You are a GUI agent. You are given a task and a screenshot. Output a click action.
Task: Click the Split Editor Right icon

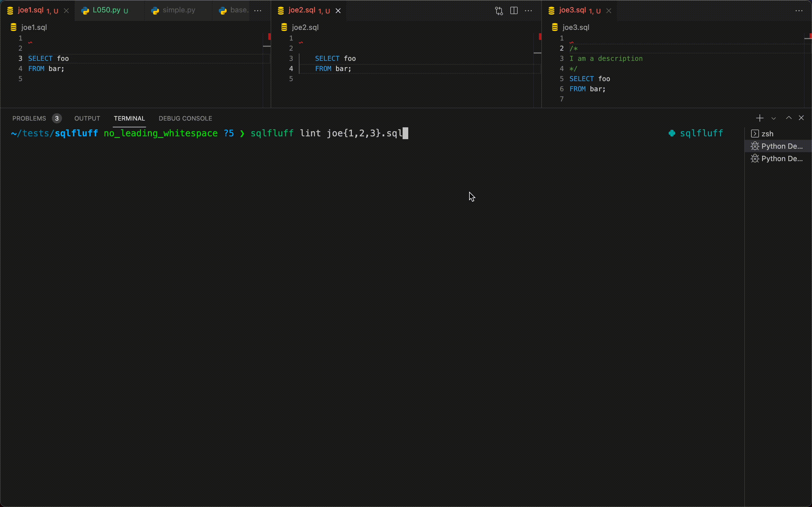click(x=514, y=11)
